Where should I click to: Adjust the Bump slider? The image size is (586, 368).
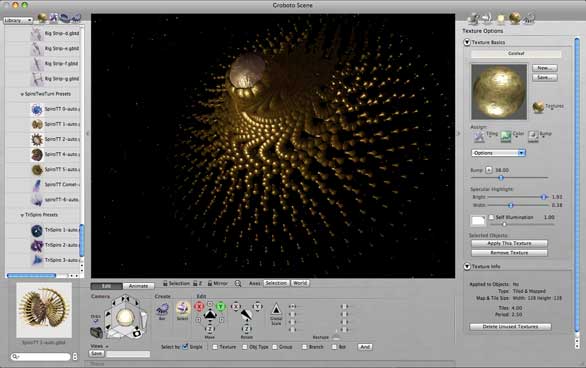pyautogui.click(x=501, y=178)
